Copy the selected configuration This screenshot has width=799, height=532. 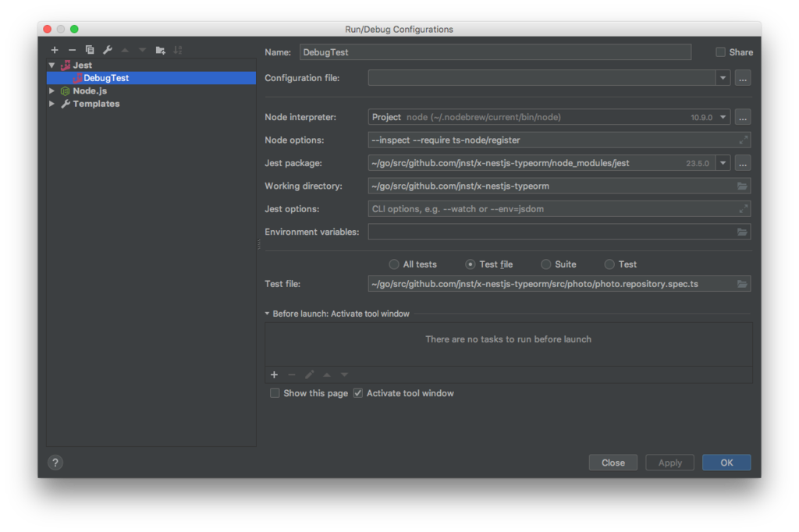click(x=90, y=50)
